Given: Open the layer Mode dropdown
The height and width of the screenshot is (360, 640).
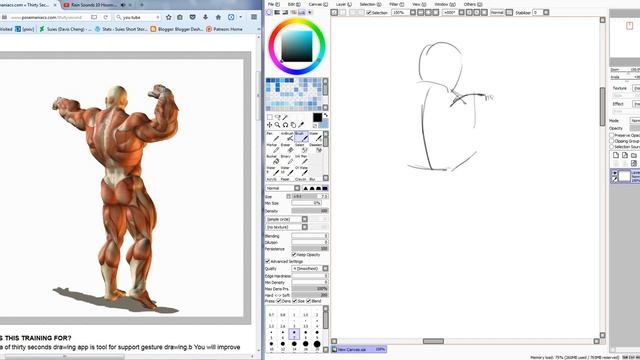Looking at the screenshot, I should pyautogui.click(x=635, y=121).
